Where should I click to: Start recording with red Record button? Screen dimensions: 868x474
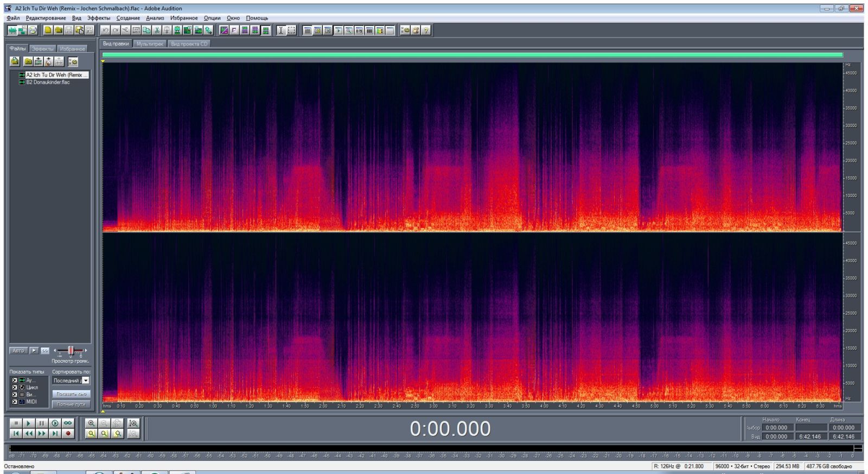(68, 433)
